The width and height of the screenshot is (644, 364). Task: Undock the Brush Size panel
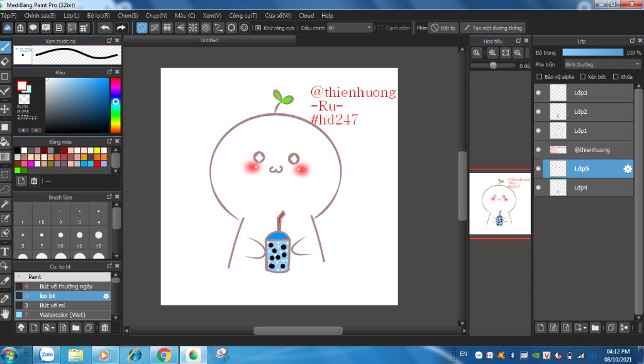[x=109, y=197]
